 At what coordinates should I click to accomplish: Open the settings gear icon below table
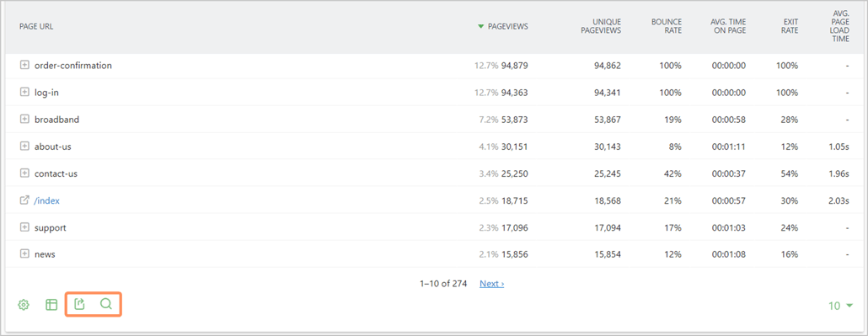click(24, 305)
